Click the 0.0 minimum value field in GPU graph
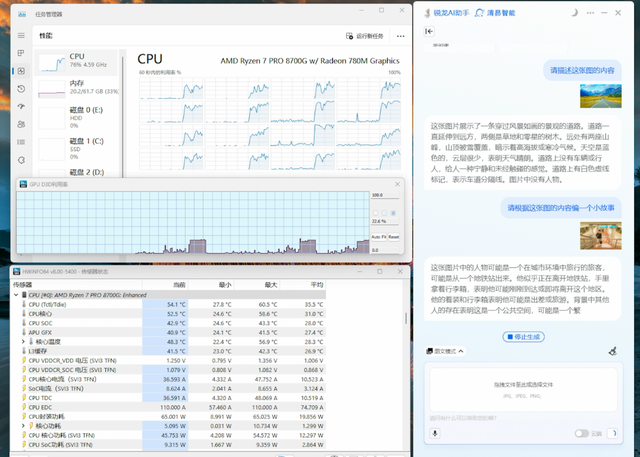The height and width of the screenshot is (457, 640). point(385,250)
